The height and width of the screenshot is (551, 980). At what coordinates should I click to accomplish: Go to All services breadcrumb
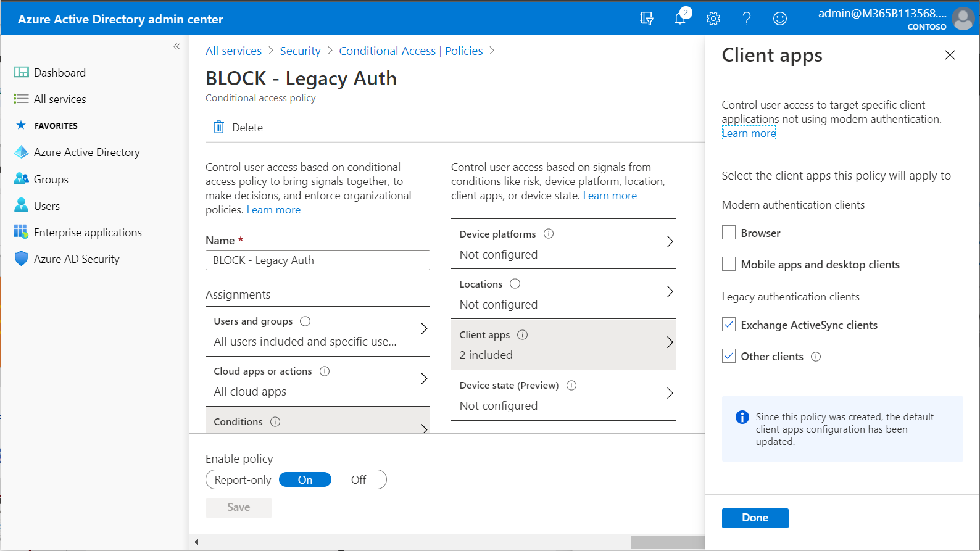(233, 51)
